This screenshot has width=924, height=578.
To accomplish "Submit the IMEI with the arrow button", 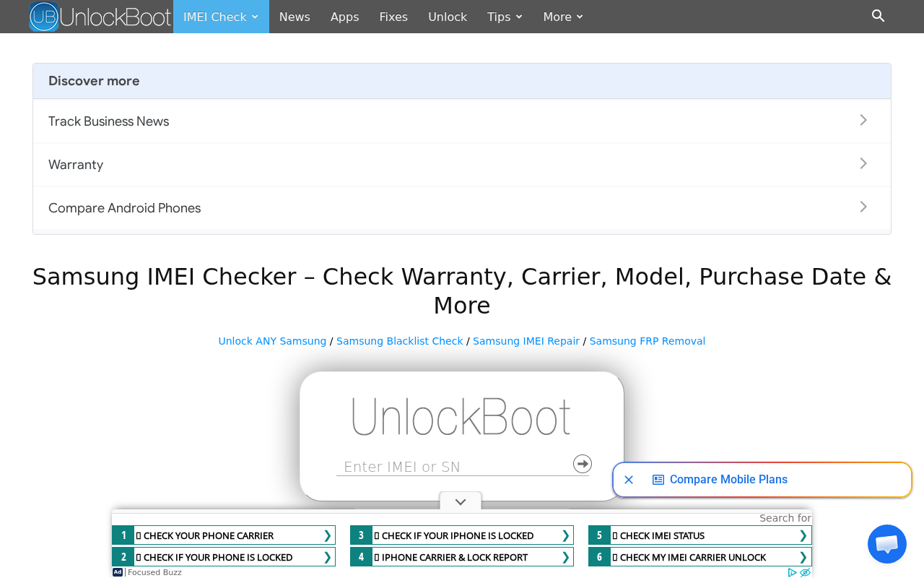I will tap(583, 464).
